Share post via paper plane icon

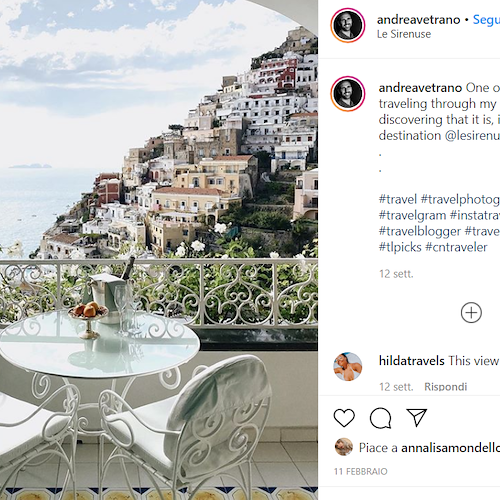tap(417, 417)
